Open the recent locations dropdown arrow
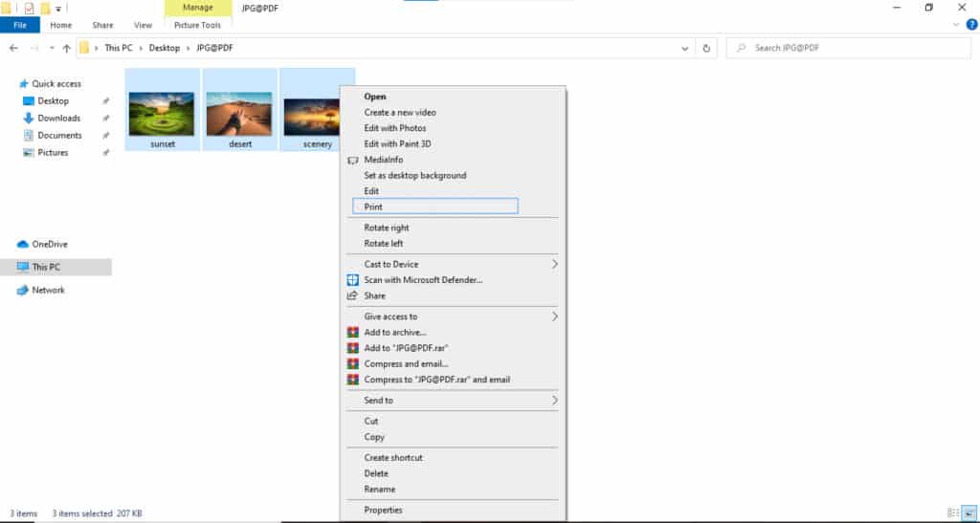The height and width of the screenshot is (523, 980). coord(52,48)
